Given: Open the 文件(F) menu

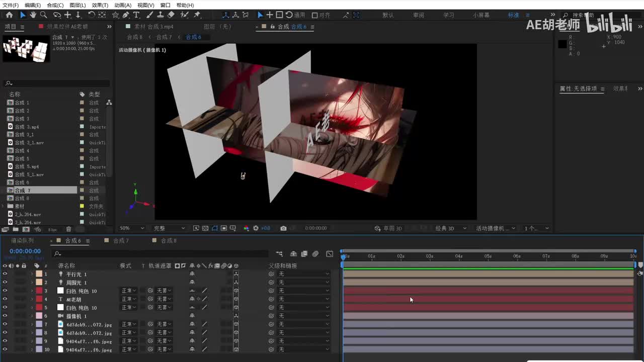Looking at the screenshot, I should (x=11, y=5).
